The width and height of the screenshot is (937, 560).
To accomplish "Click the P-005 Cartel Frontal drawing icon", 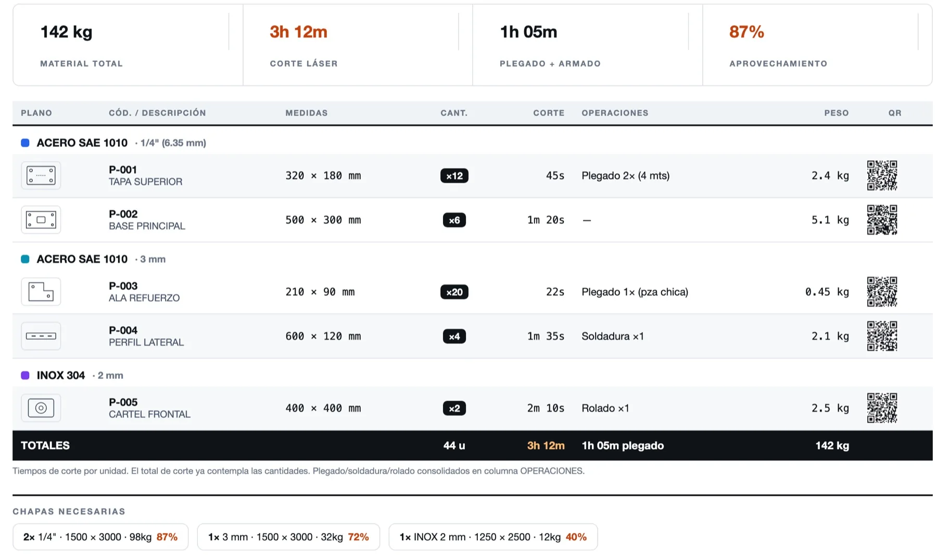I will pyautogui.click(x=41, y=408).
